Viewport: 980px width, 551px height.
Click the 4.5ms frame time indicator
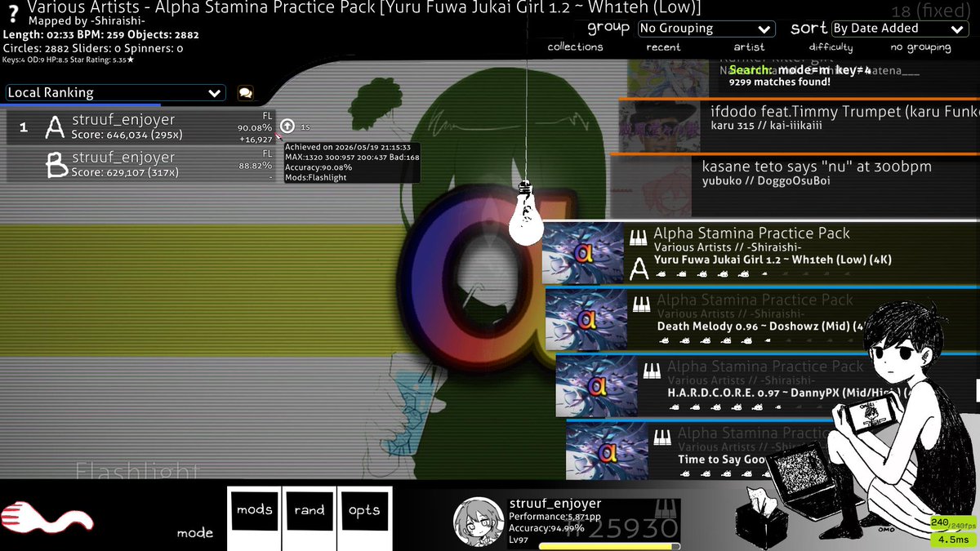tap(952, 540)
